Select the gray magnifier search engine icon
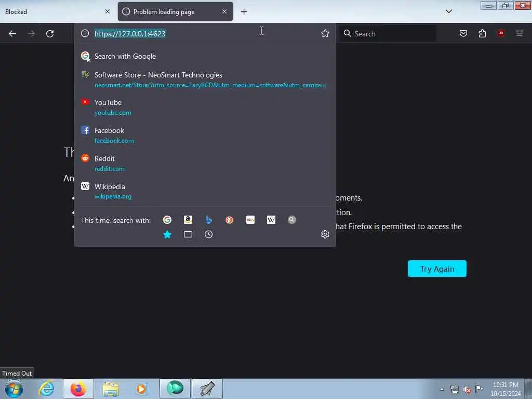The width and height of the screenshot is (532, 399). coord(292,220)
